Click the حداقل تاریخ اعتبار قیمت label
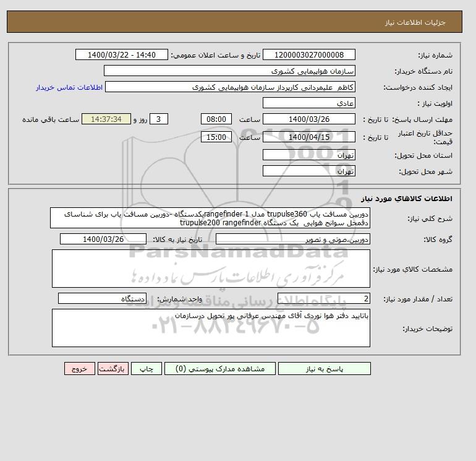 coord(425,137)
